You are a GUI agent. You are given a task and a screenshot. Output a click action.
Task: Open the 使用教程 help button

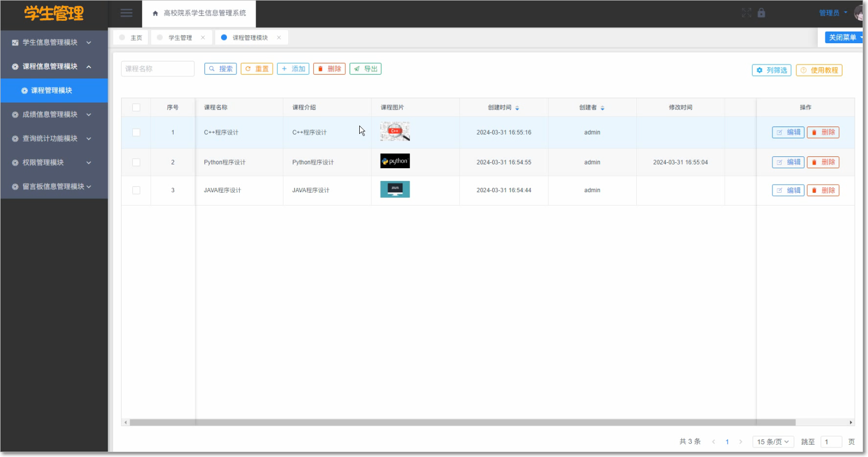(x=819, y=70)
